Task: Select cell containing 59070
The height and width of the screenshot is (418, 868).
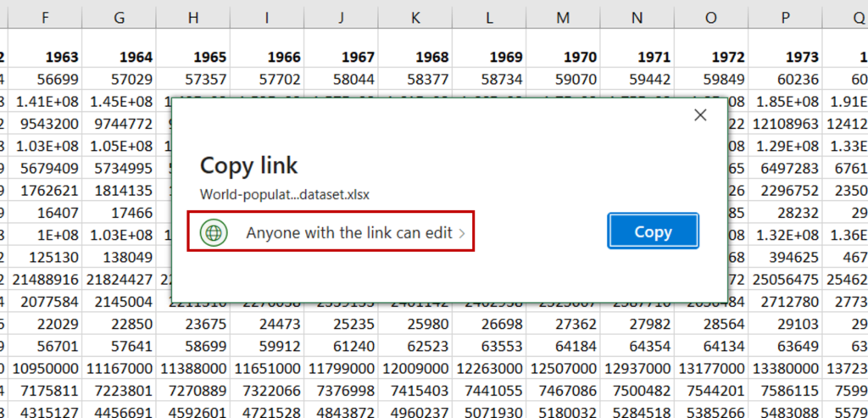Action: (563, 79)
